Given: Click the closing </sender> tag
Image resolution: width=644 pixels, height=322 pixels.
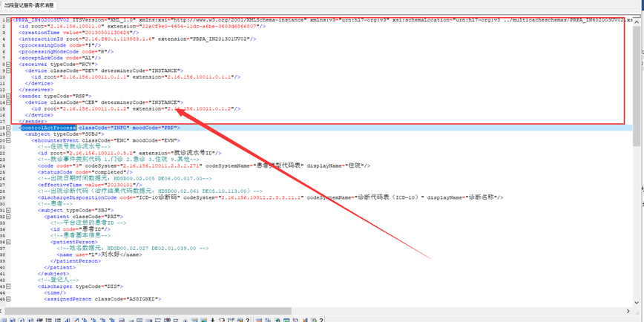Looking at the screenshot, I should click(33, 122).
